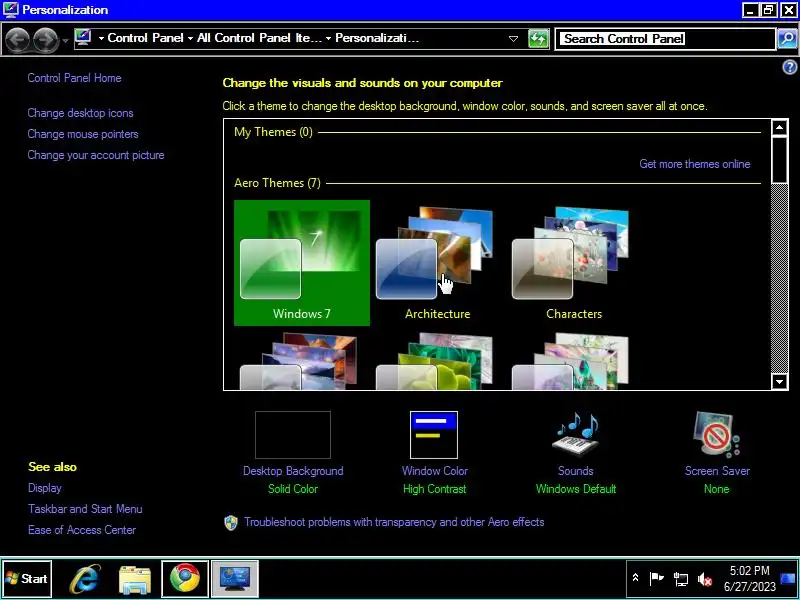This screenshot has height=600, width=800.
Task: Click All Control Panel Items in the address bar
Action: [260, 38]
